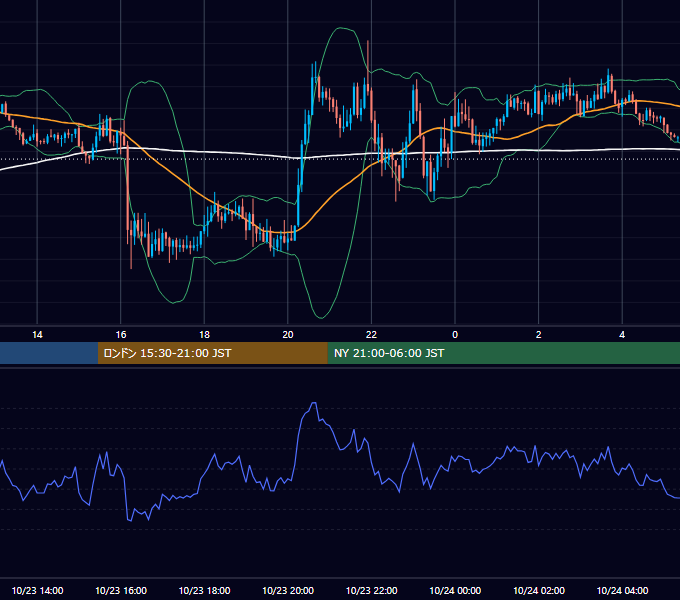Screen dimensions: 680x600
Task: Click the hour label 4 on chart axis
Action: pos(622,335)
